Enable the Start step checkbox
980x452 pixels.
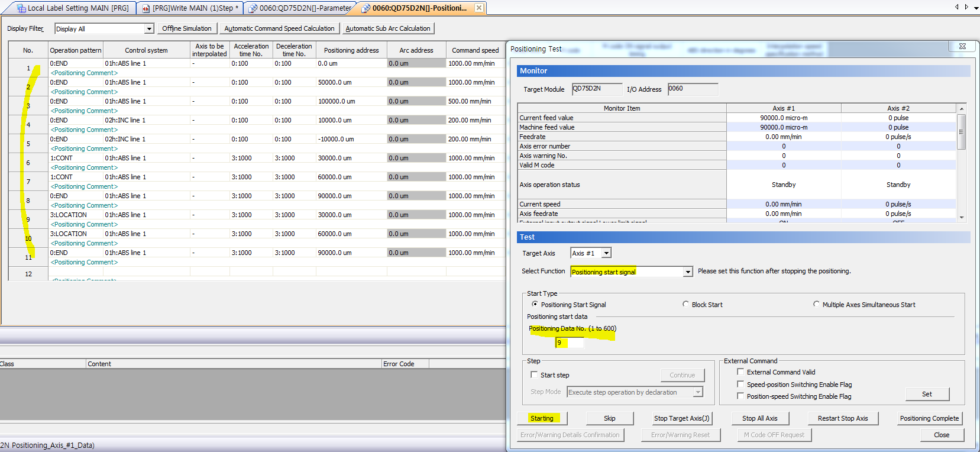coord(534,374)
